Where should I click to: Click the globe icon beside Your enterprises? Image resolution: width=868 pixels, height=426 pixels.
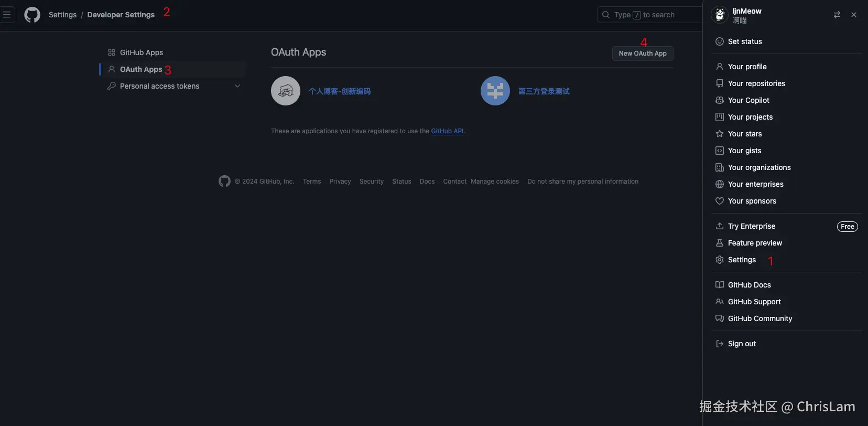point(720,184)
